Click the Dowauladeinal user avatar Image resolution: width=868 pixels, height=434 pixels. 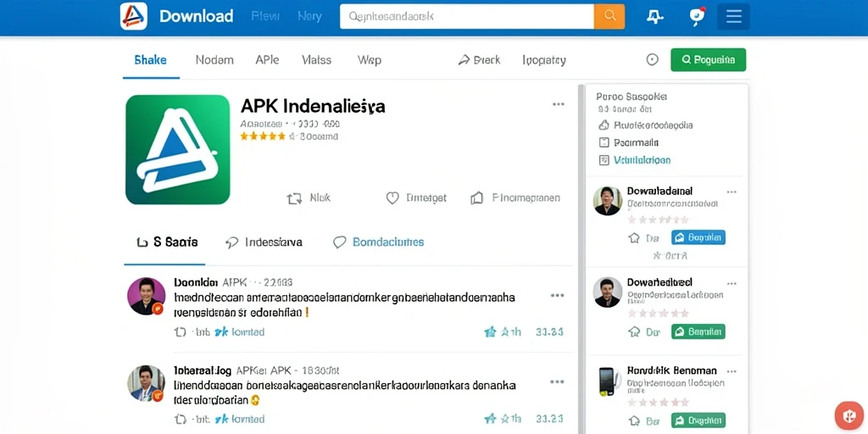[607, 200]
